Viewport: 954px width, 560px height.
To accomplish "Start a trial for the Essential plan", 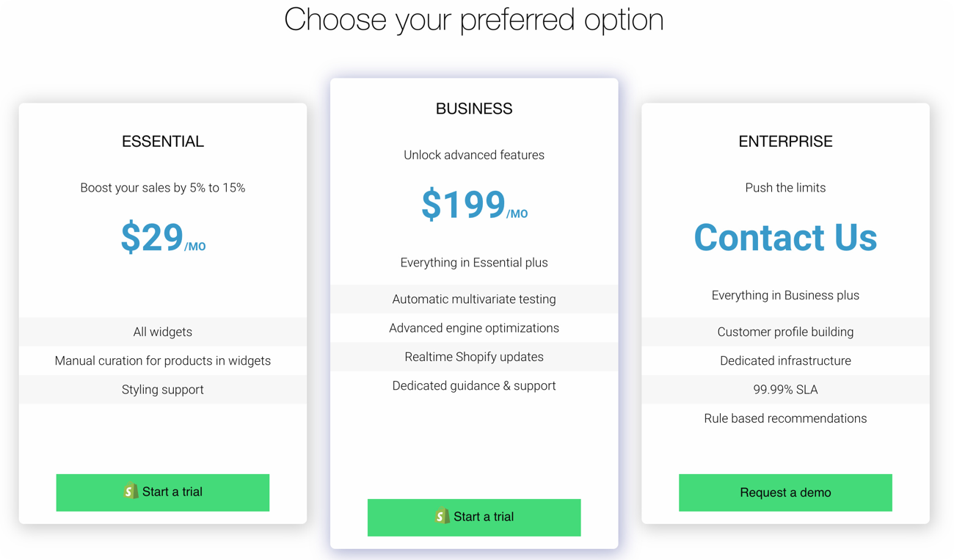I will (x=163, y=492).
